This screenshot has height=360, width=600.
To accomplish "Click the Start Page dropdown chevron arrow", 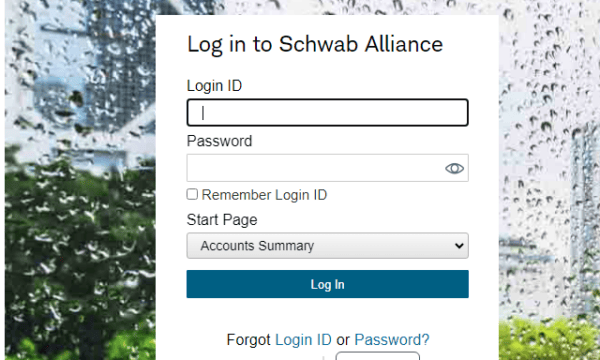I will point(459,246).
